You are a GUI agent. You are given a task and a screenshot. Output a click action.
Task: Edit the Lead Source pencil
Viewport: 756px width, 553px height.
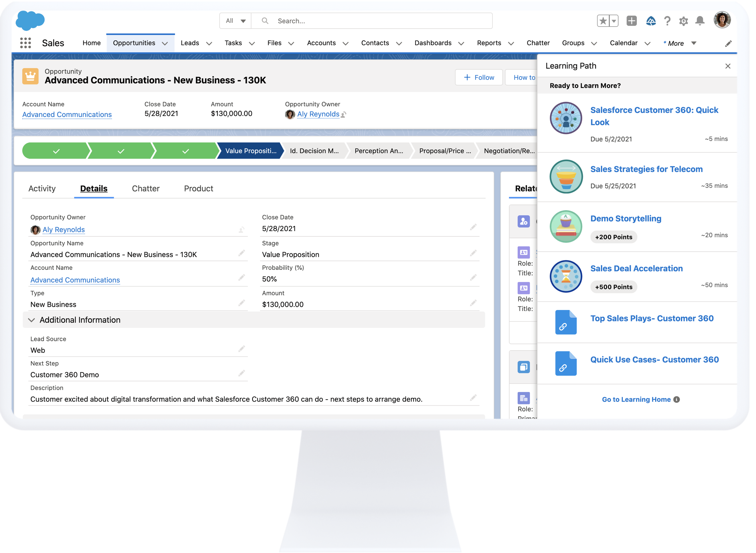click(x=241, y=349)
